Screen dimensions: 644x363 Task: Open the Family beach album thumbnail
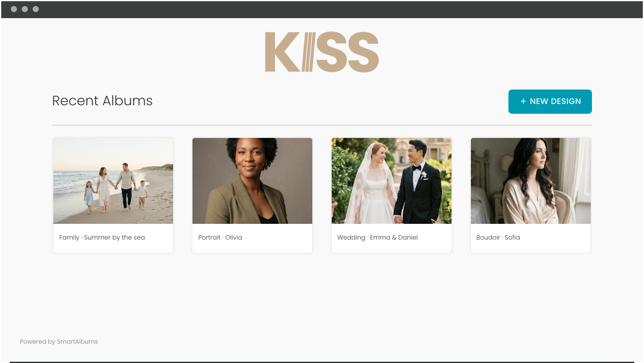click(x=113, y=181)
